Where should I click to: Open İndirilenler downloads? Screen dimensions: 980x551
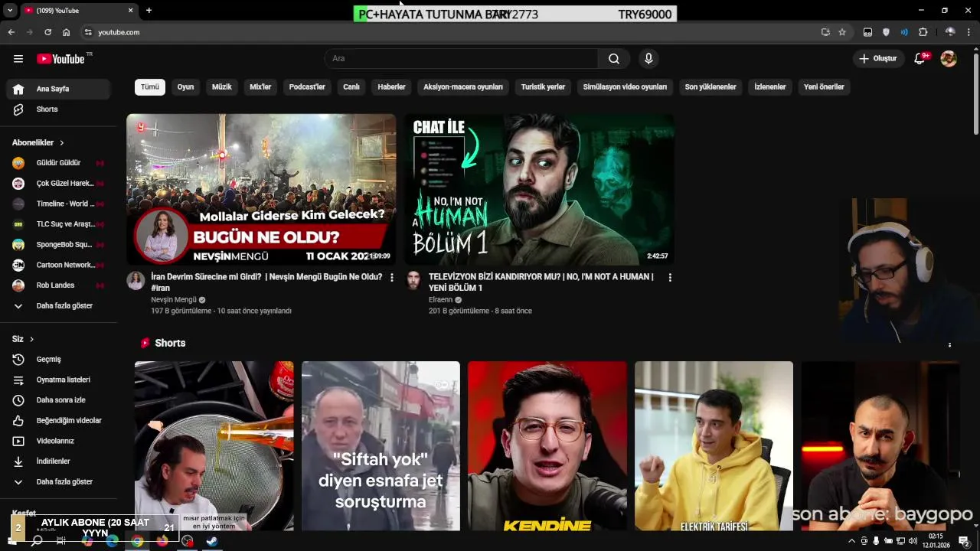pos(58,461)
